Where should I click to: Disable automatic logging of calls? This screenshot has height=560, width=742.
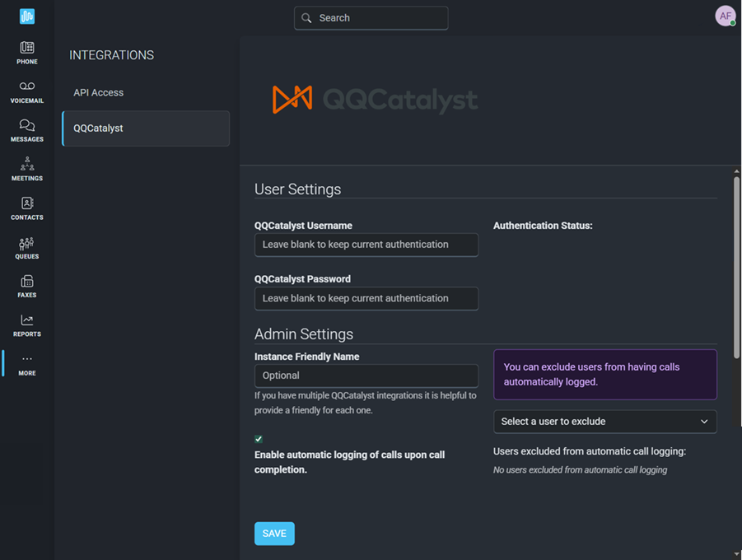coord(258,438)
